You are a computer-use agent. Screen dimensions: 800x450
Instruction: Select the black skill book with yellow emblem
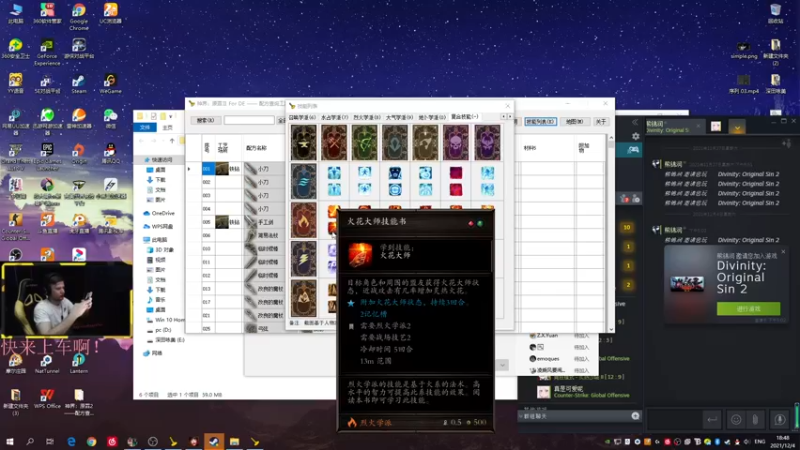click(304, 142)
